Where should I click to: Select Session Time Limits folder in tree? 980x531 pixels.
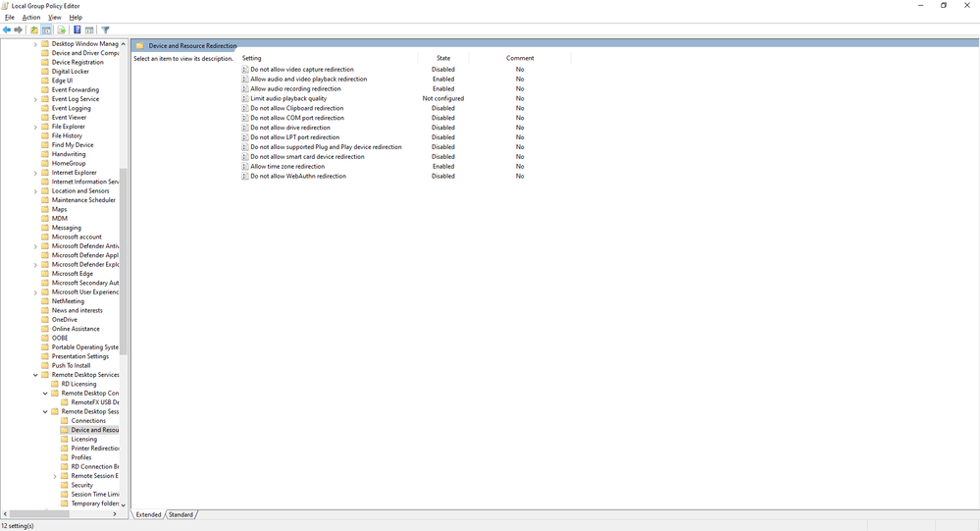tap(95, 494)
